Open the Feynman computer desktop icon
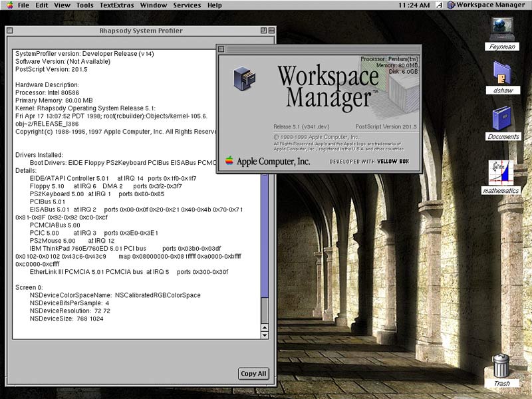Viewport: 532px width, 399px height. coord(503,29)
